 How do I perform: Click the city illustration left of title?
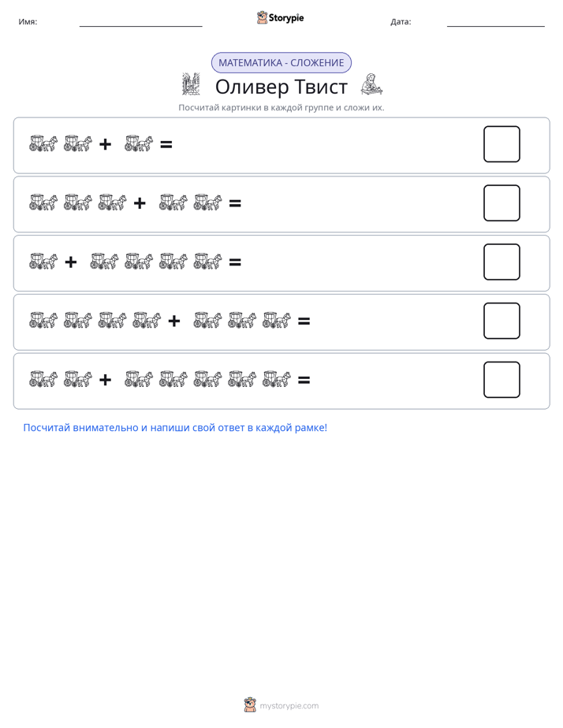tap(191, 84)
